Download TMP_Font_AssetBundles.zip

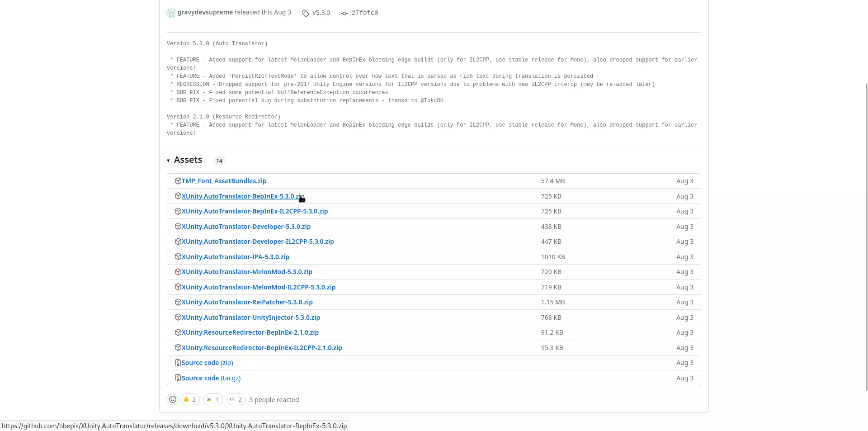tap(224, 181)
